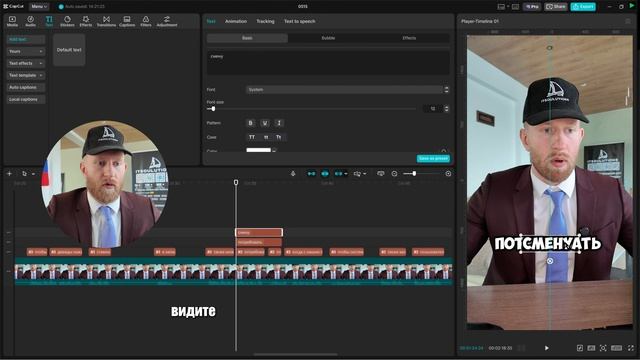
Task: Open the Filters panel
Action: point(146,21)
